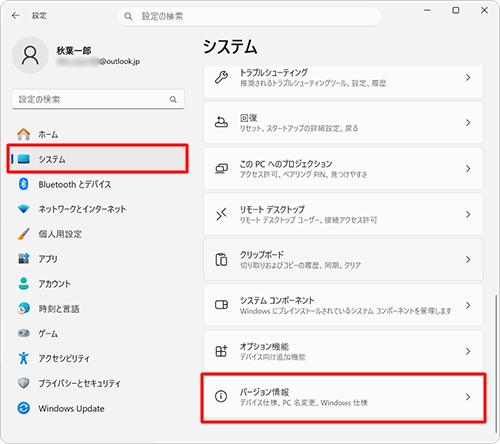Screen dimensions: 500x444
Task: Click the chevron on システム コンポーネント
Action: tap(468, 305)
